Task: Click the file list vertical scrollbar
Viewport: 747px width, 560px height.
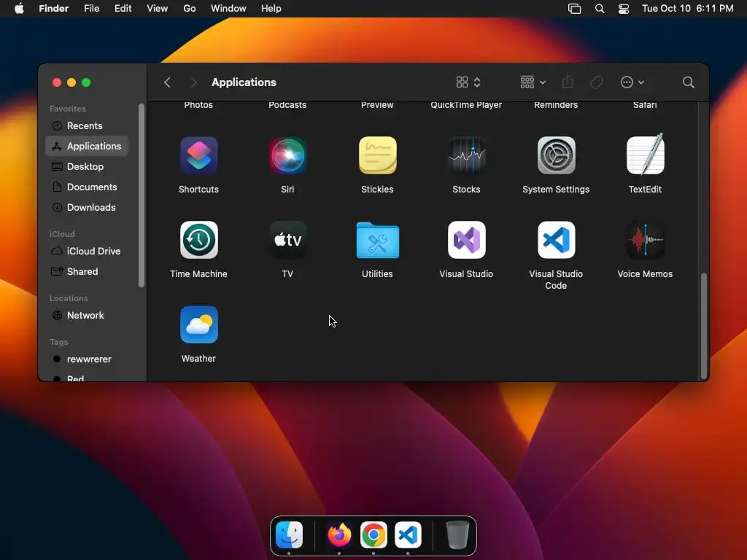Action: tap(704, 326)
